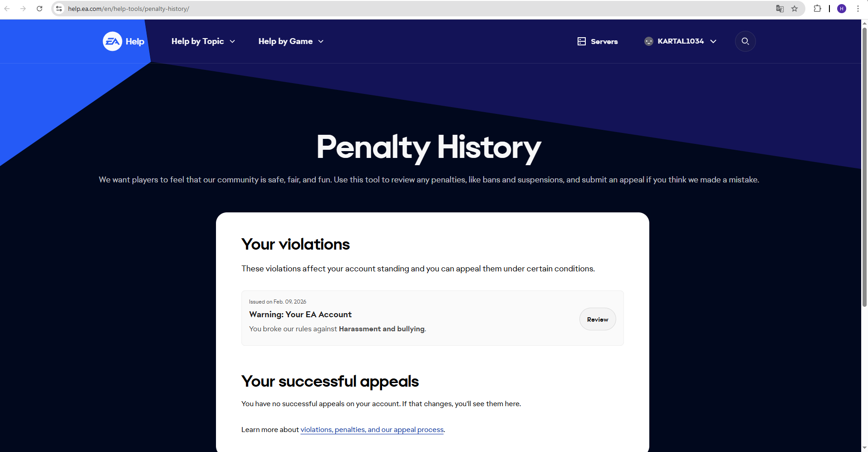Click the Chrome profile avatar
The width and height of the screenshot is (868, 452).
(x=842, y=9)
